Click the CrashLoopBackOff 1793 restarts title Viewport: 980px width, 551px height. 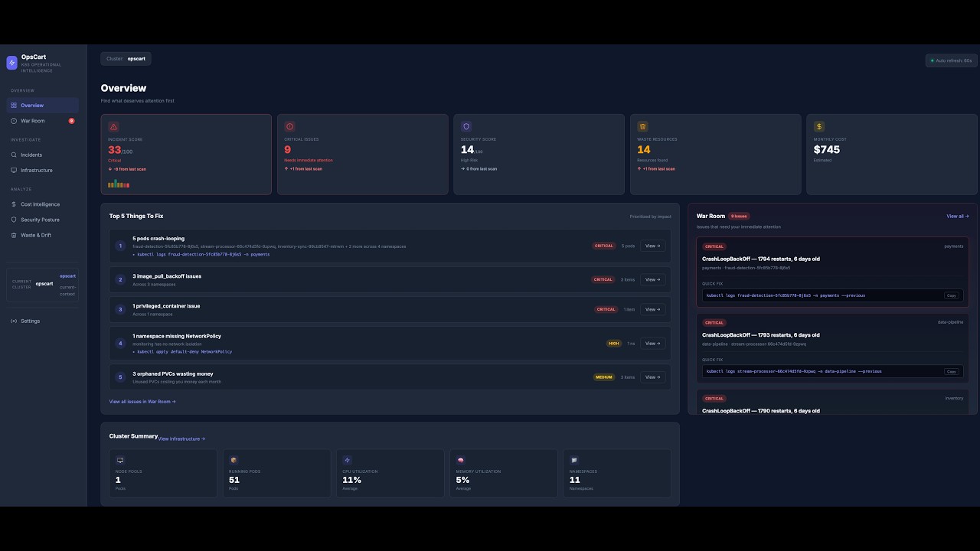761,334
